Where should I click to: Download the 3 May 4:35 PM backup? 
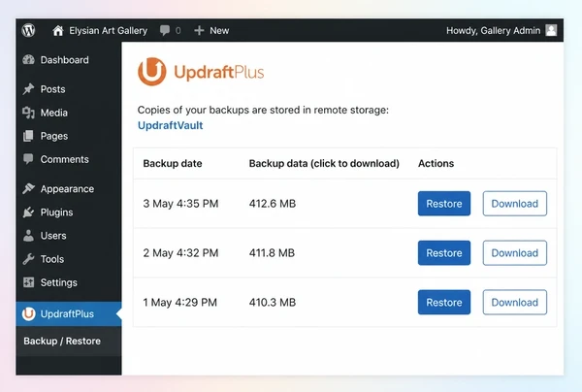click(514, 204)
